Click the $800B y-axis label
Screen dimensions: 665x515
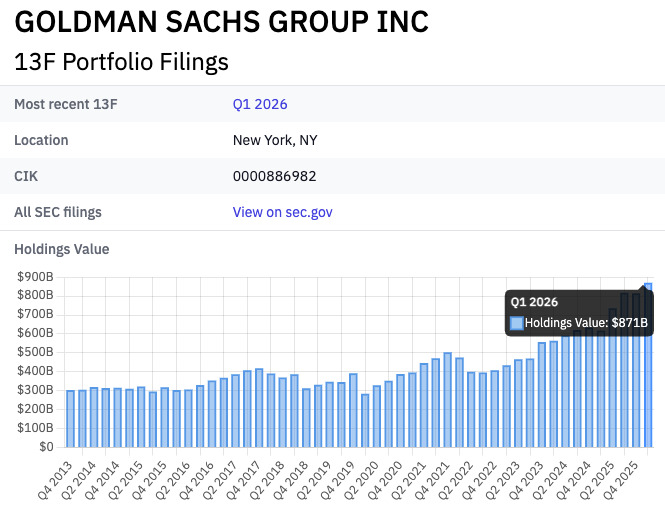[35, 295]
